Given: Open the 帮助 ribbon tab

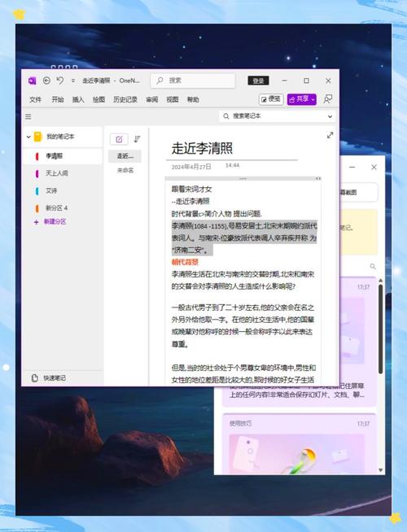Looking at the screenshot, I should coord(193,99).
